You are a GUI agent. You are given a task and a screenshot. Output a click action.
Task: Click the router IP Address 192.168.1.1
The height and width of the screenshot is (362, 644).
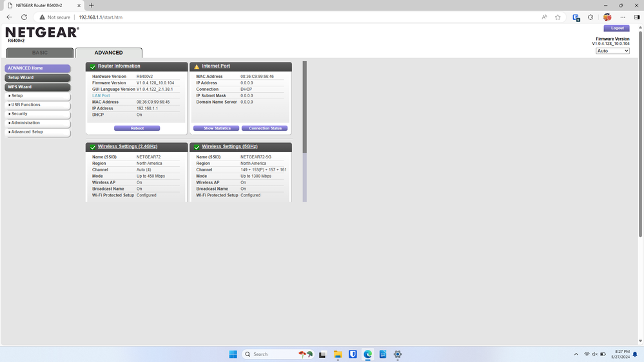(x=147, y=108)
